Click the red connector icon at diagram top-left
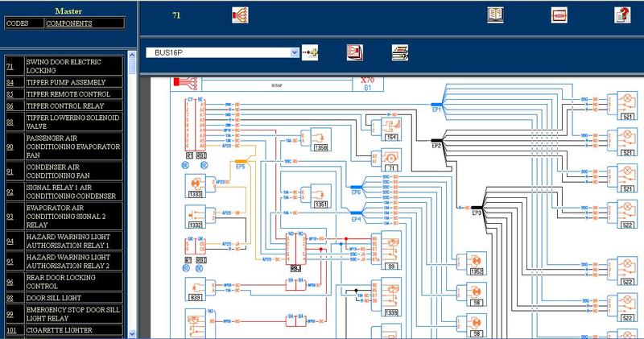Viewport: 644px width, 339px height. pyautogui.click(x=185, y=83)
